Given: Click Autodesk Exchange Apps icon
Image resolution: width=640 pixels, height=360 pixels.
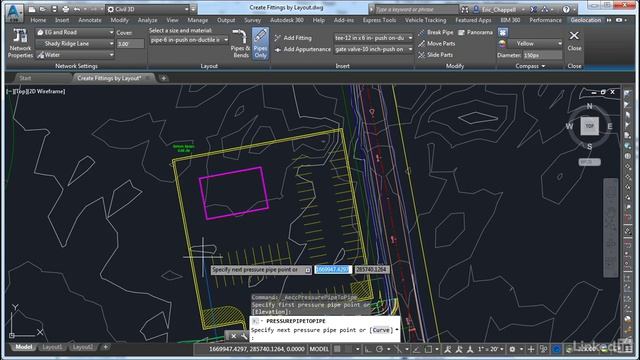Looking at the screenshot, I should [x=533, y=9].
